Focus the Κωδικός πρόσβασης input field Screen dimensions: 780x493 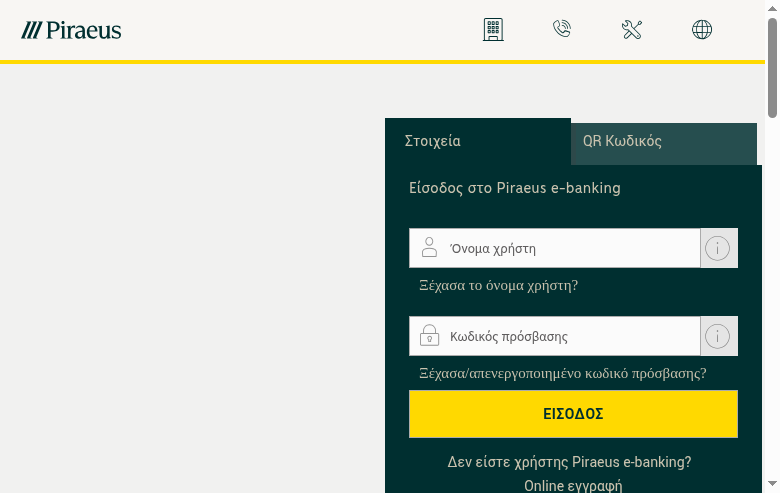[555, 336]
